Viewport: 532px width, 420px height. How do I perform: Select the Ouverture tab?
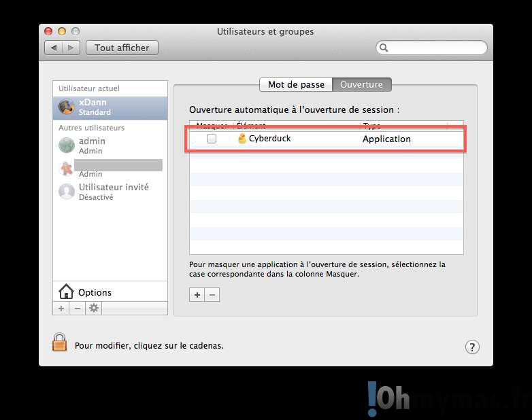(362, 85)
